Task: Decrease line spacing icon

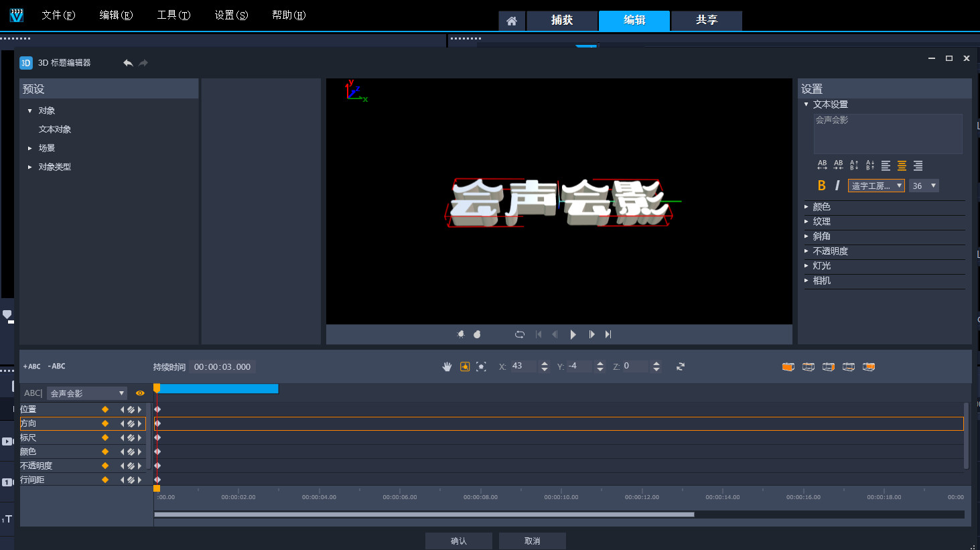Action: point(870,165)
